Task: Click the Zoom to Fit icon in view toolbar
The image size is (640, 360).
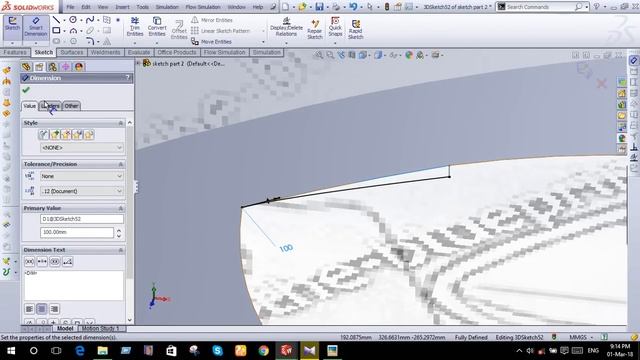Action: [x=318, y=55]
